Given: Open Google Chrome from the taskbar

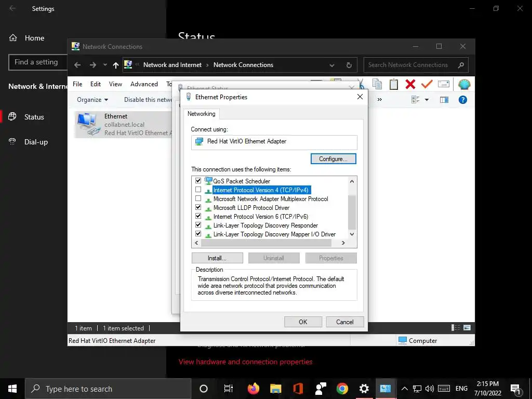Looking at the screenshot, I should pos(342,389).
